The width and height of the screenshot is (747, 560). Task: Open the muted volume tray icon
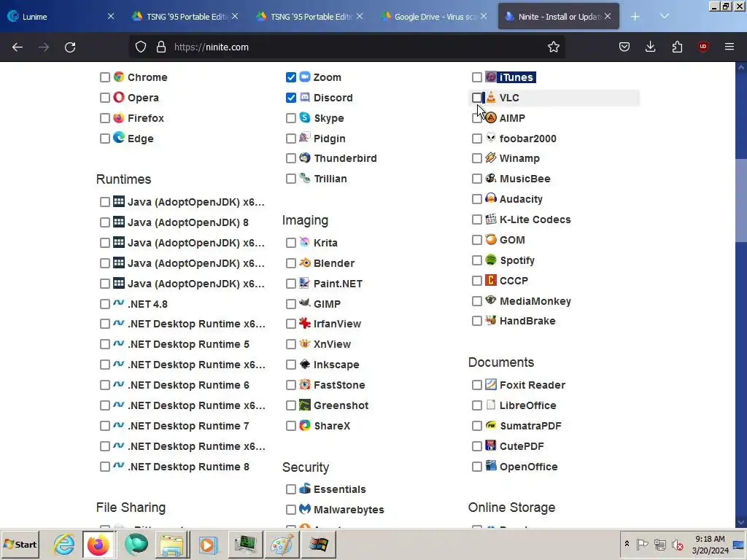[677, 544]
